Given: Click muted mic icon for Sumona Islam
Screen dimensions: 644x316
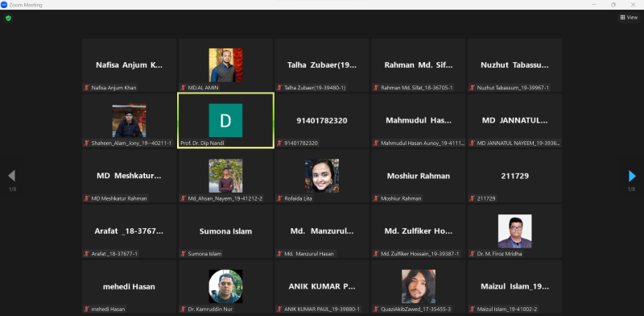Looking at the screenshot, I should tap(184, 254).
